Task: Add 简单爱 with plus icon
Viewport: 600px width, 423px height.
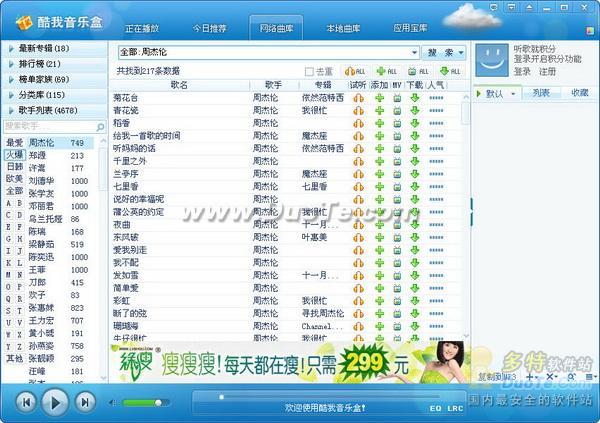Action: (379, 288)
